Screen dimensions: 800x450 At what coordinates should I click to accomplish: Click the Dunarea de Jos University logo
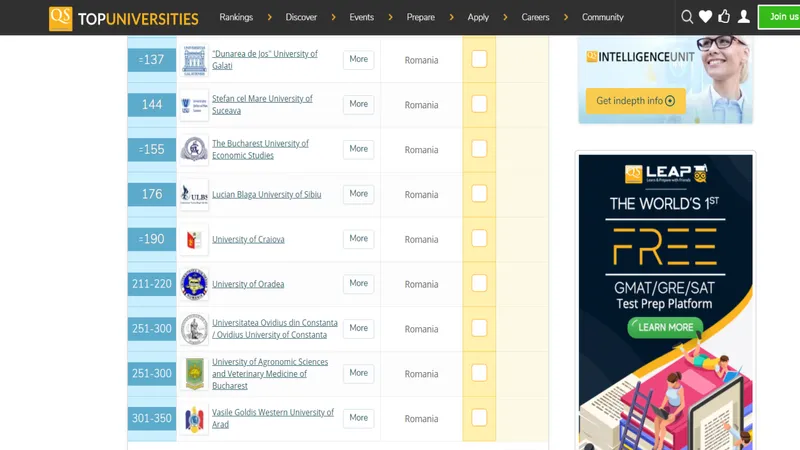[x=194, y=60]
